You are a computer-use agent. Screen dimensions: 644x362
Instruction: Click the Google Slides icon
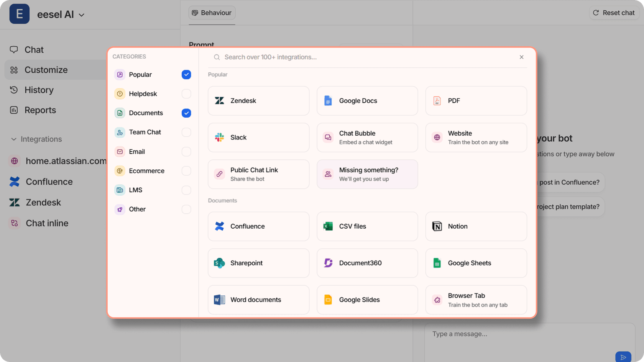[328, 300]
